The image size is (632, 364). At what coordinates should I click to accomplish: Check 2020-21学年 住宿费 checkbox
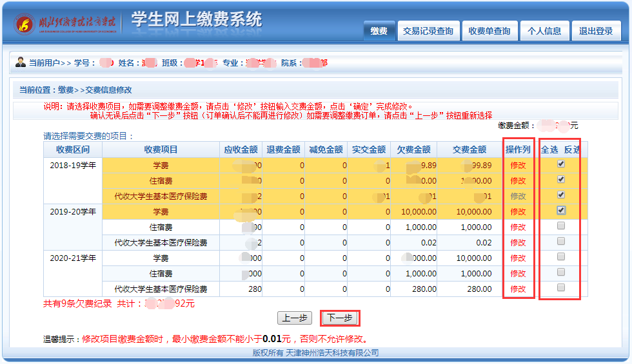coord(561,272)
